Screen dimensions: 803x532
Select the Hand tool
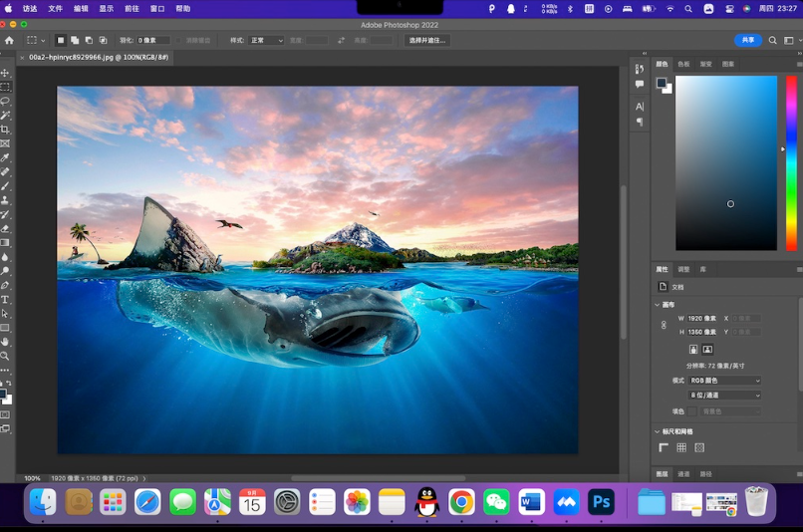pyautogui.click(x=5, y=342)
